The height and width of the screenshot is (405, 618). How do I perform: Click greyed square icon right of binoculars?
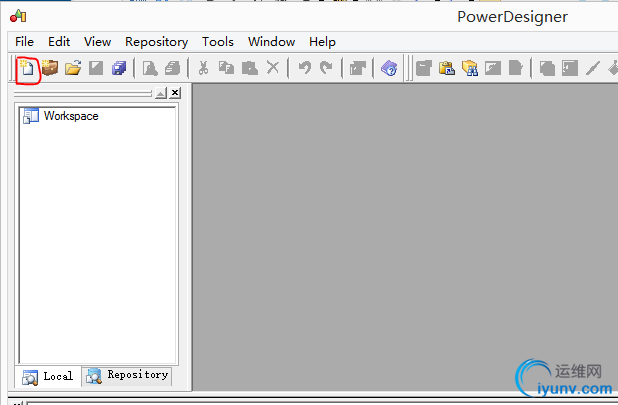pos(493,68)
